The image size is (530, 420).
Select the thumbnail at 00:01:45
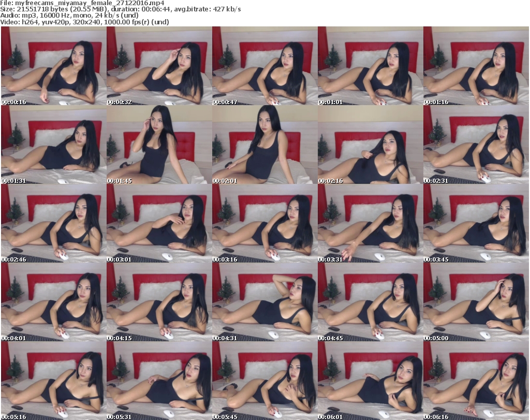coord(159,144)
